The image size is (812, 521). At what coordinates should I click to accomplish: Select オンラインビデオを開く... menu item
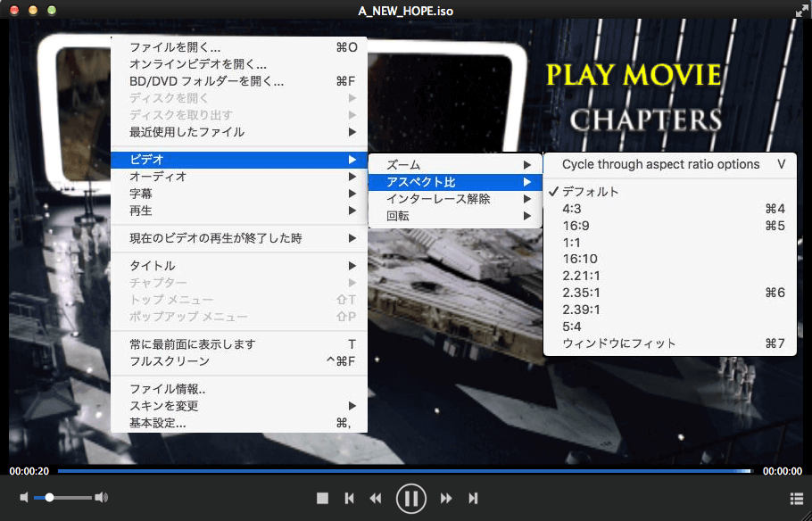click(x=239, y=65)
